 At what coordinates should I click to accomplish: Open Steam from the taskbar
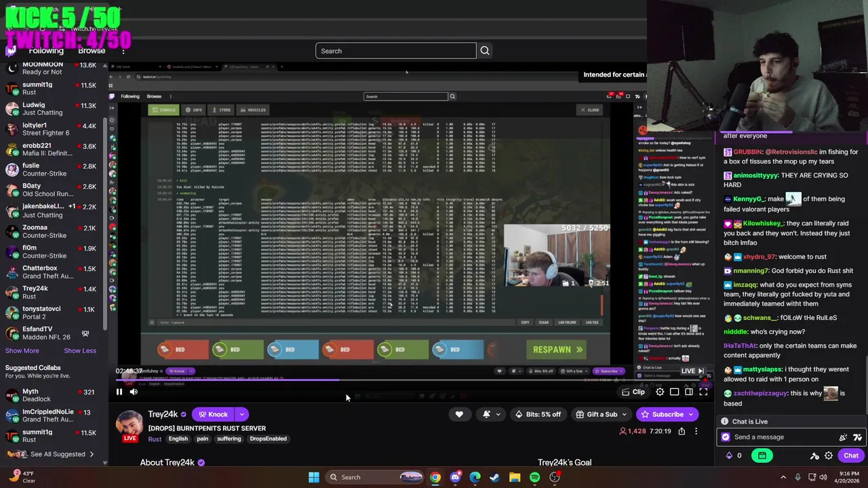[x=494, y=477]
